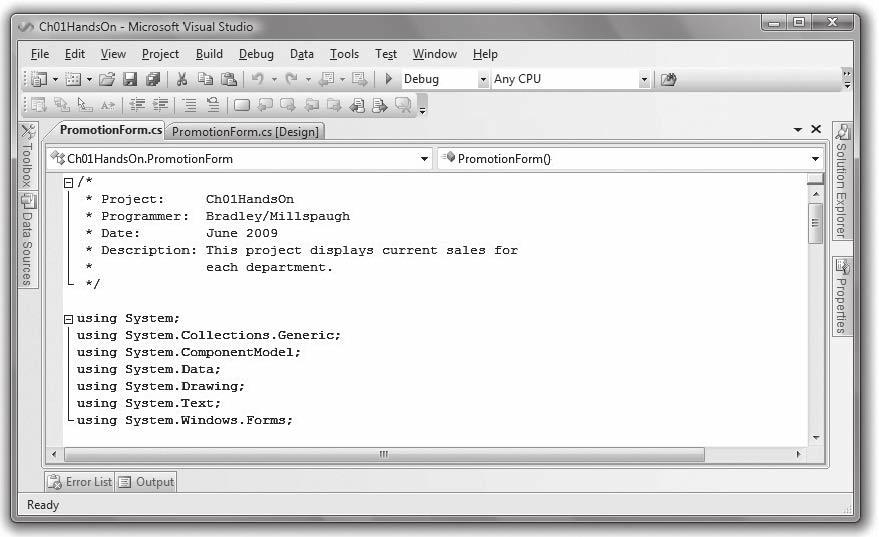The width and height of the screenshot is (879, 537).
Task: Click the Display Parameter Info icon
Action: (x=62, y=105)
